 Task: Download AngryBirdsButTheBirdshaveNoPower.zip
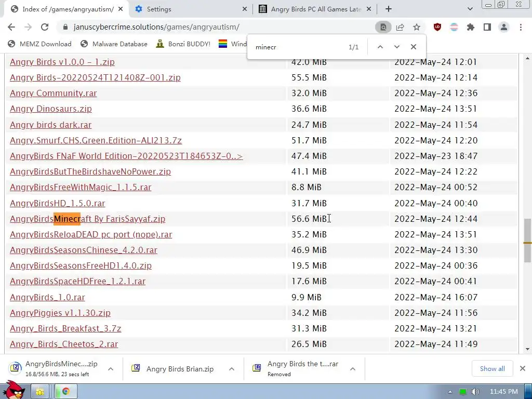90,171
